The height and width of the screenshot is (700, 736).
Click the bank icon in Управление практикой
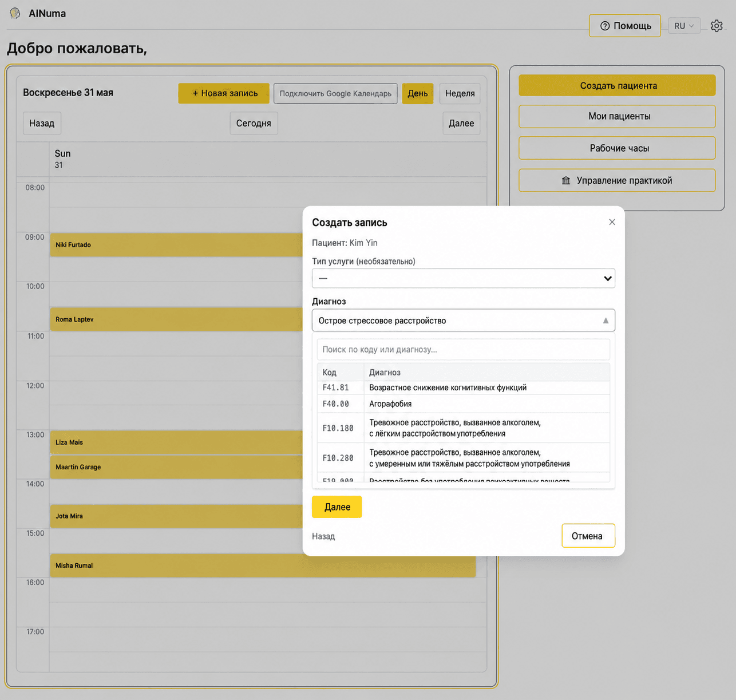coord(566,181)
